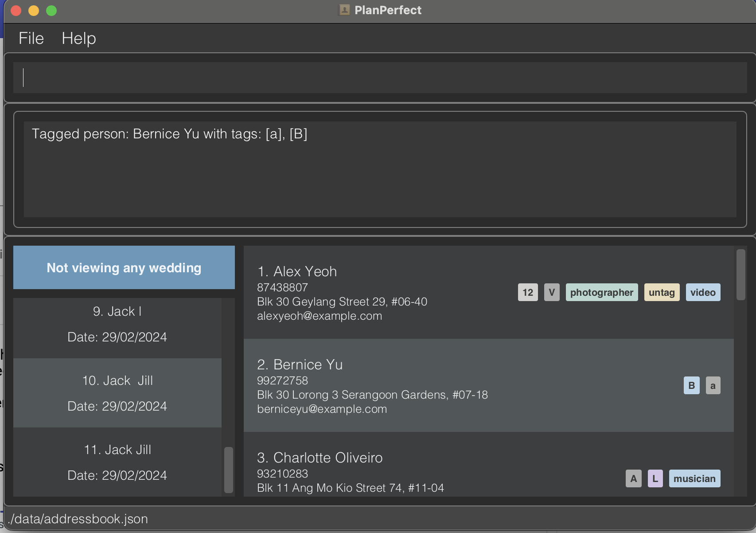756x533 pixels.
Task: Click the 'Not viewing any wedding' header
Action: pyautogui.click(x=124, y=267)
